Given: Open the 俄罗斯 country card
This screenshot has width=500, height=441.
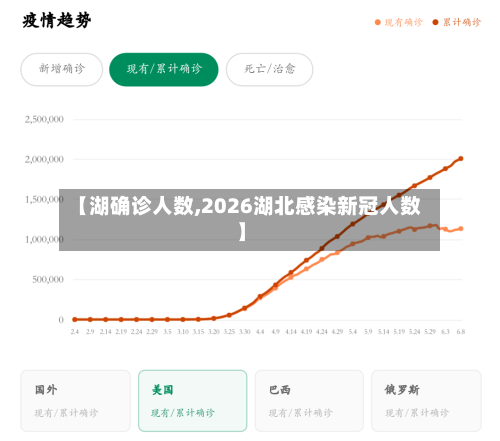Looking at the screenshot, I should point(426,401).
